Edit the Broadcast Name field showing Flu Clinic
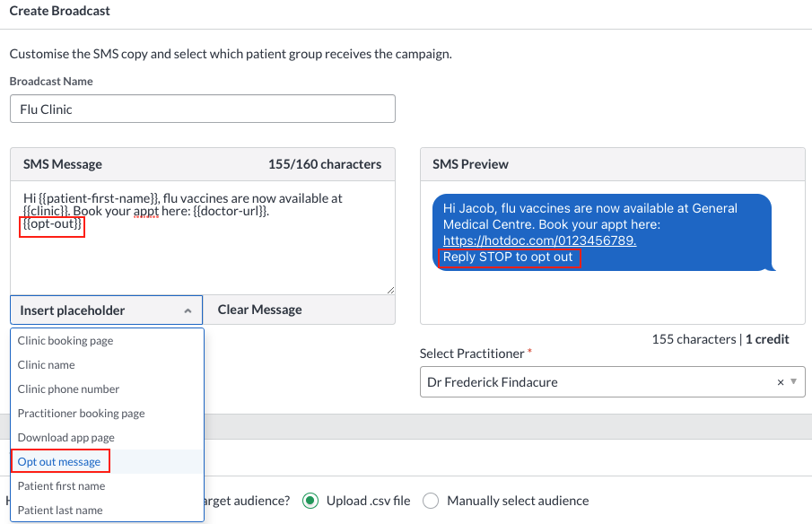 click(202, 109)
